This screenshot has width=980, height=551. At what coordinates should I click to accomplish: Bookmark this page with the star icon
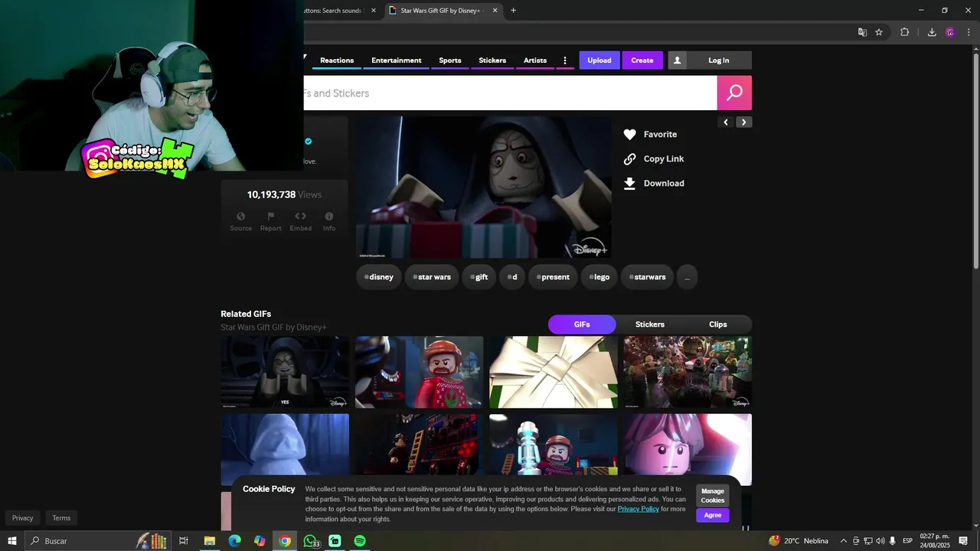[879, 32]
